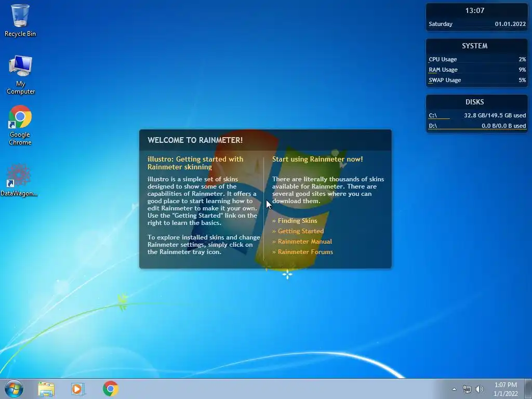Image resolution: width=532 pixels, height=399 pixels.
Task: Click the DISKS skin title
Action: click(475, 102)
